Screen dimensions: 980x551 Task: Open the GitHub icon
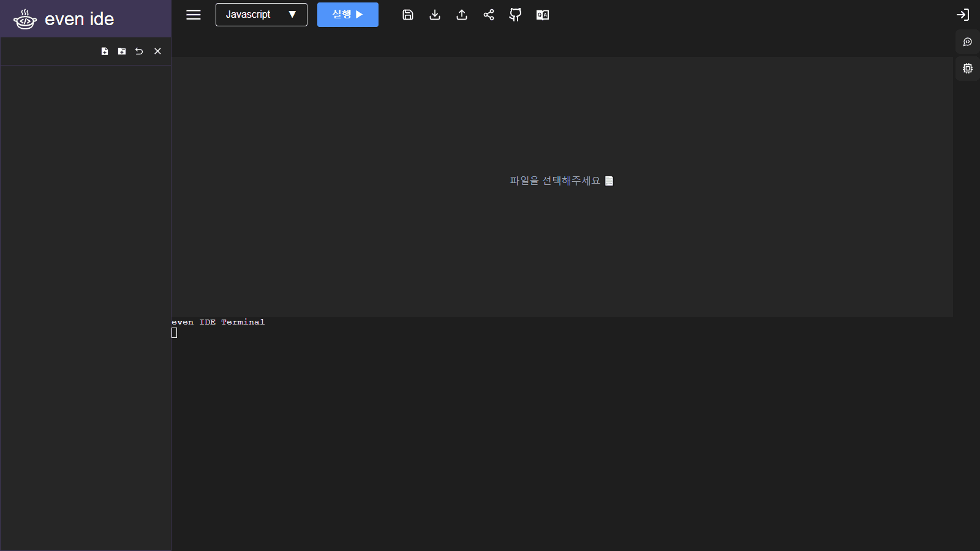[x=516, y=15]
